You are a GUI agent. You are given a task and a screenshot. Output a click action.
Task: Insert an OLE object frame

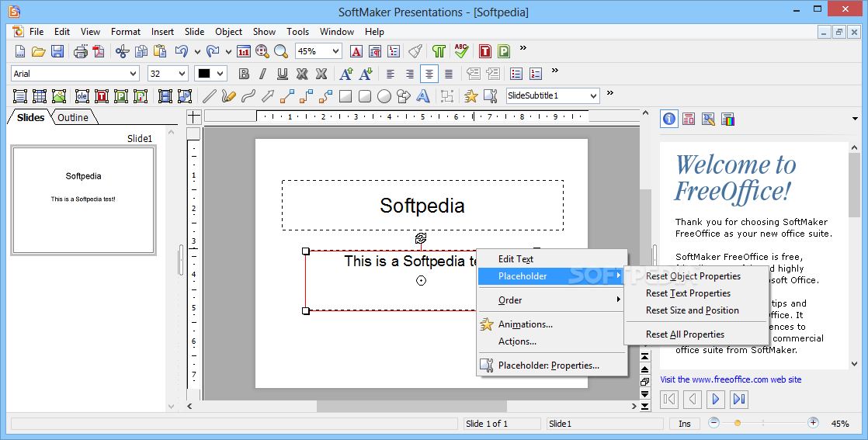82,95
